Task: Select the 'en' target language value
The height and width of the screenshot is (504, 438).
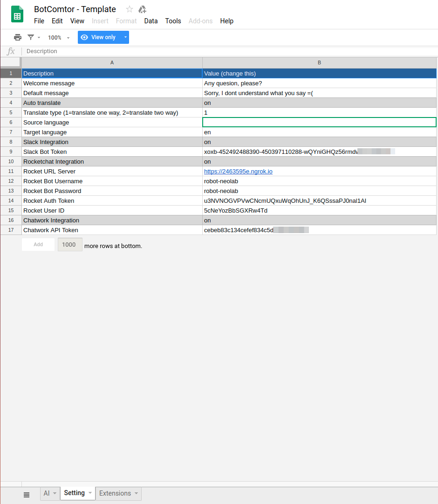Action: (x=320, y=132)
